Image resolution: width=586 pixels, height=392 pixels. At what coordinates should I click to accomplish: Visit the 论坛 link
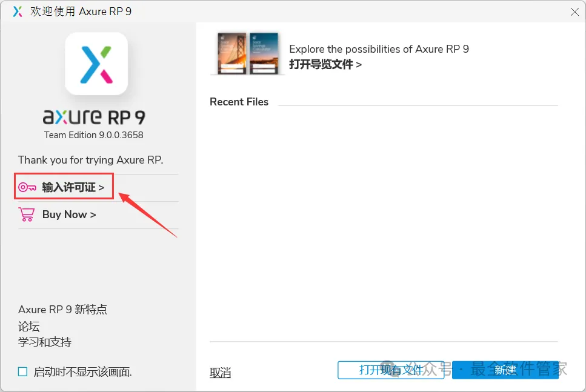[x=28, y=326]
